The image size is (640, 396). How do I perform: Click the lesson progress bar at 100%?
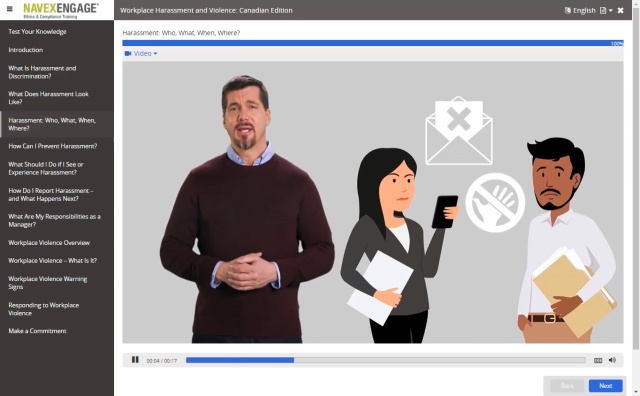(x=373, y=43)
